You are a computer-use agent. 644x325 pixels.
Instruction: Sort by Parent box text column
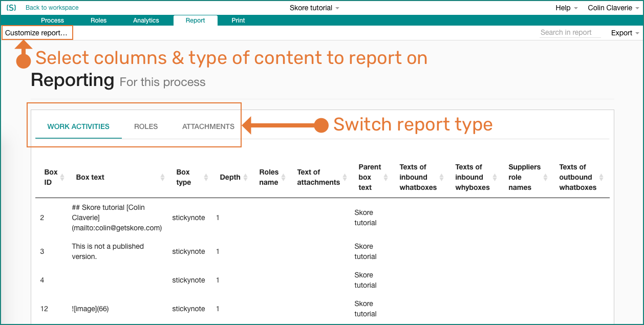[374, 177]
